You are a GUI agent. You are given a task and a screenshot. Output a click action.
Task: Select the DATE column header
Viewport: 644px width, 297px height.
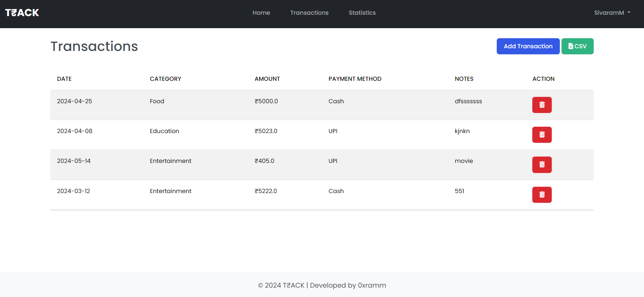[64, 79]
